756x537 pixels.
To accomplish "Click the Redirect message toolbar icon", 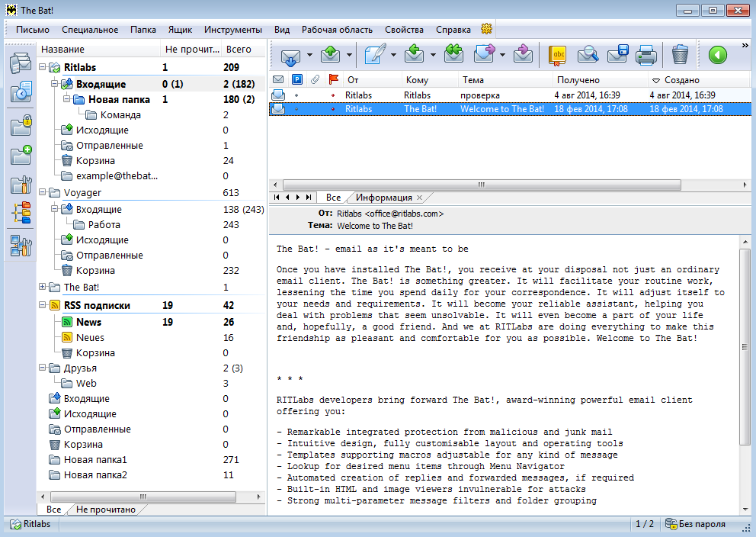I will (x=523, y=54).
